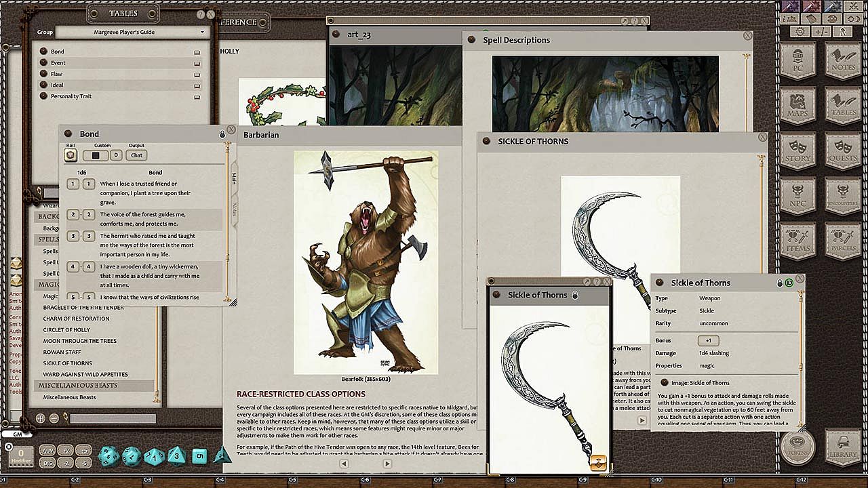Open the help button on the Tables window

(201, 14)
